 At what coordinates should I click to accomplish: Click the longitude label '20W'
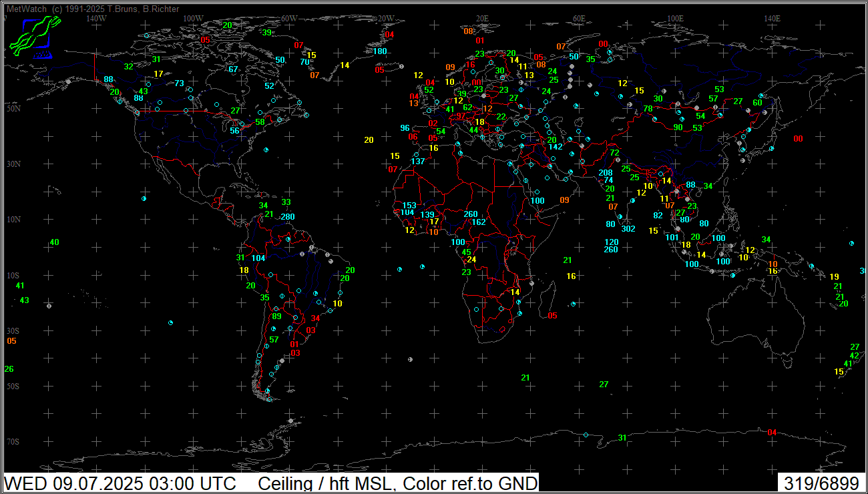pos(386,18)
